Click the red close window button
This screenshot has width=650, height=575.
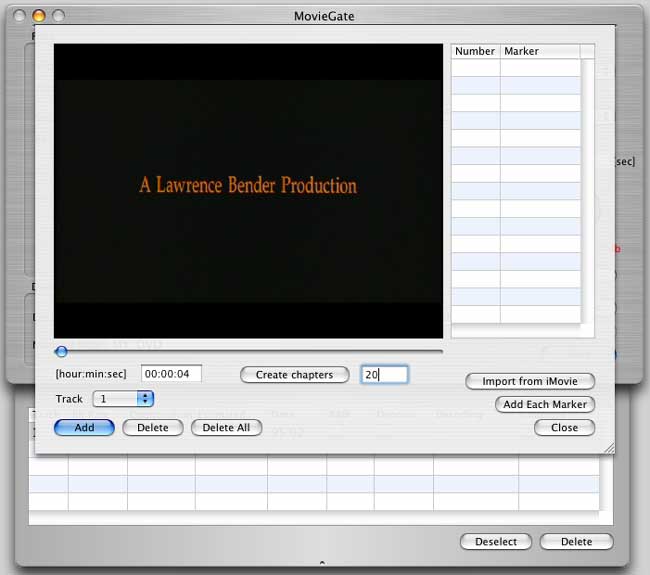21,16
